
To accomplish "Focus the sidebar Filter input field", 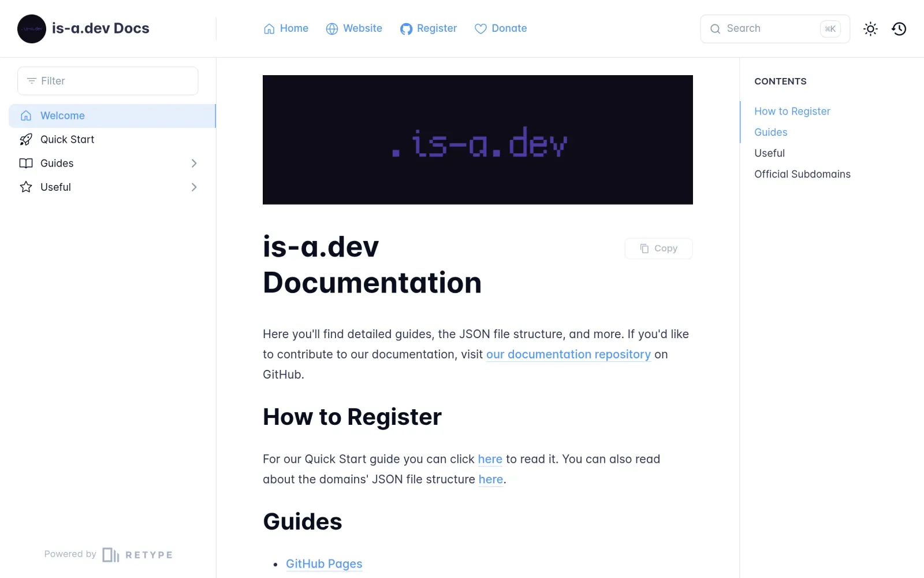I will tap(108, 81).
